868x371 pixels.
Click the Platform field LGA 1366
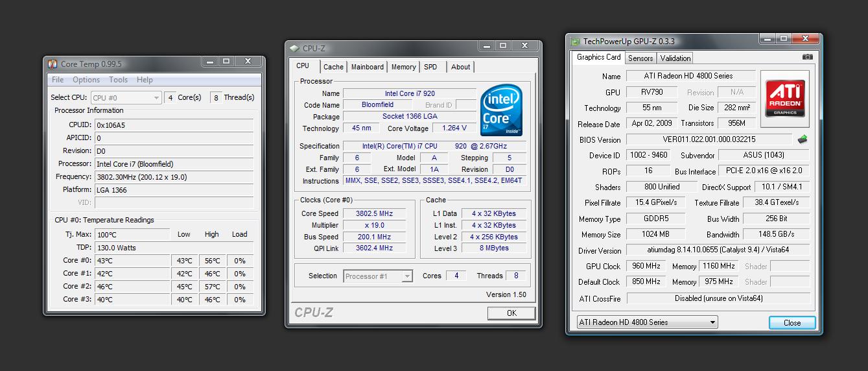[x=174, y=190]
